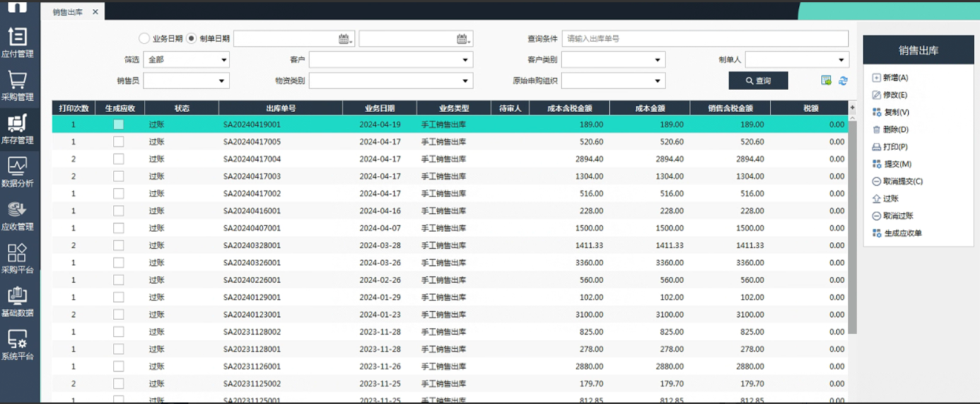This screenshot has width=980, height=404.
Task: Check 生成应收 box for SA20240417005
Action: (119, 142)
